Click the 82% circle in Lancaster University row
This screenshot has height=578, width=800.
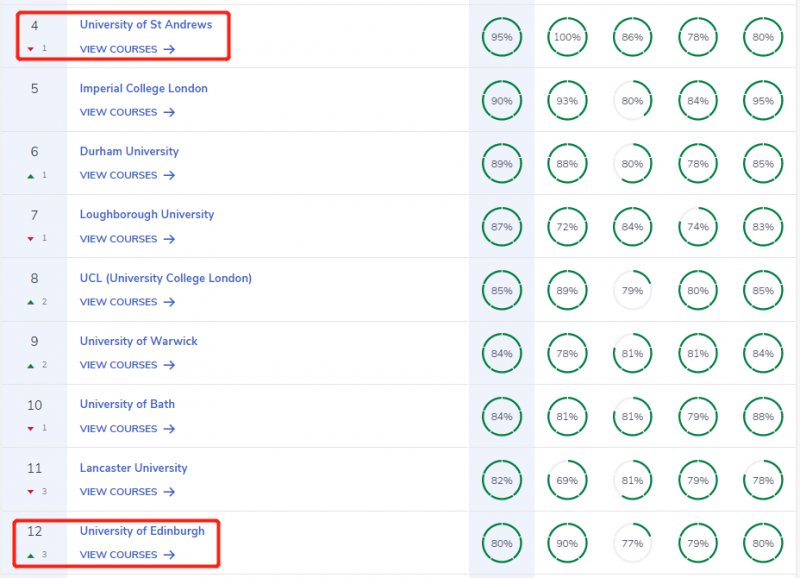click(x=502, y=480)
